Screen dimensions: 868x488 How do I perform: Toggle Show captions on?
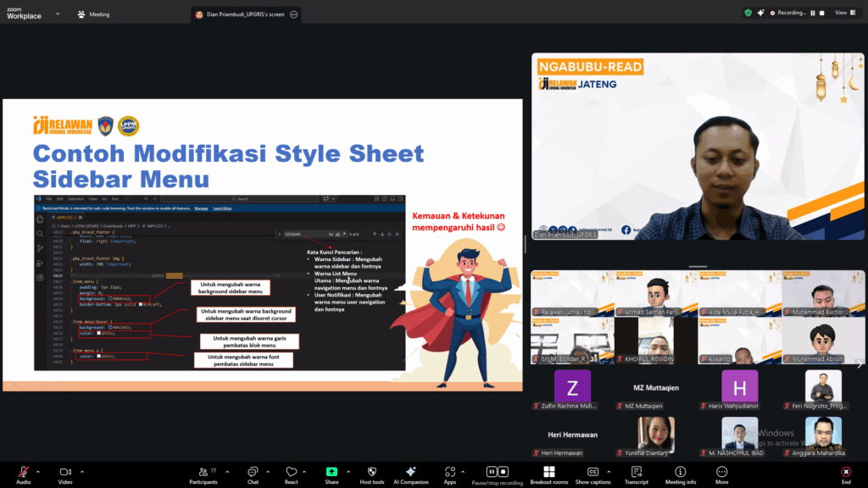pyautogui.click(x=593, y=472)
